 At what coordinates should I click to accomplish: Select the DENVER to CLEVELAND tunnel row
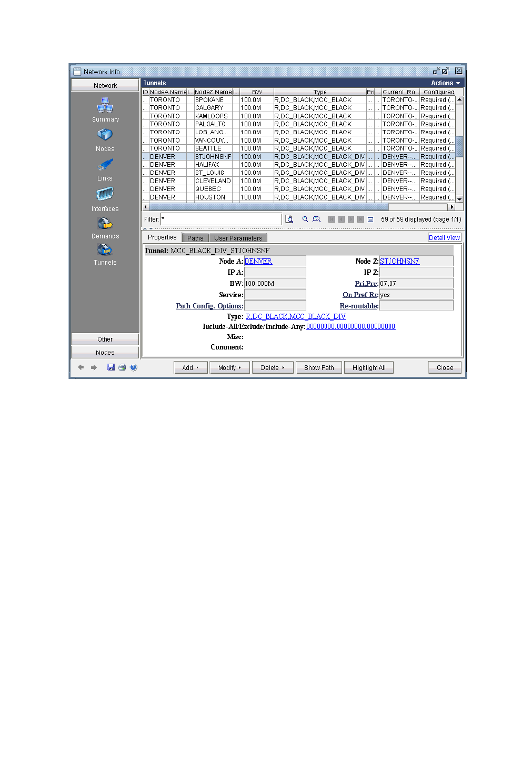pyautogui.click(x=299, y=181)
